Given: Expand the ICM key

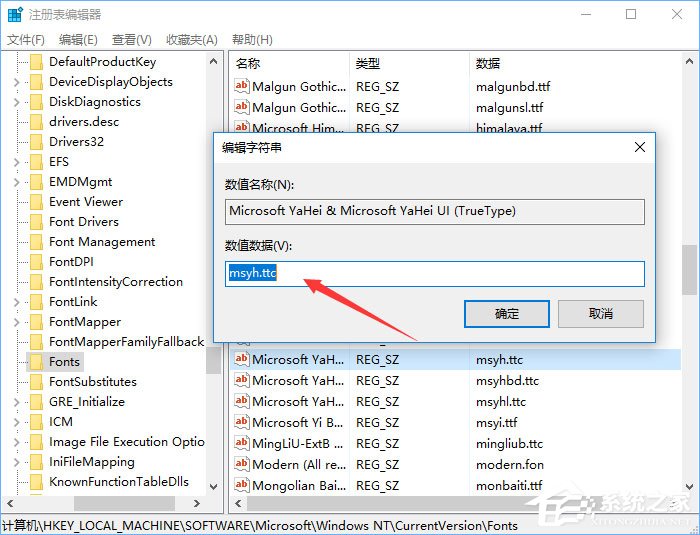Looking at the screenshot, I should click(17, 422).
